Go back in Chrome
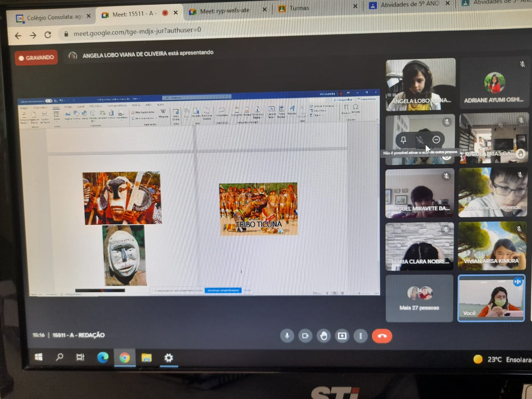Image resolution: width=532 pixels, height=399 pixels. tap(18, 36)
